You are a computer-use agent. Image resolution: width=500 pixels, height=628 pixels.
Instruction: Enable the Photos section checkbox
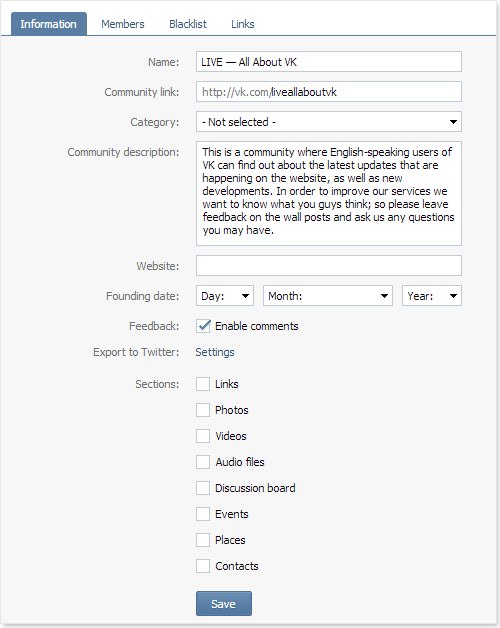coord(203,410)
